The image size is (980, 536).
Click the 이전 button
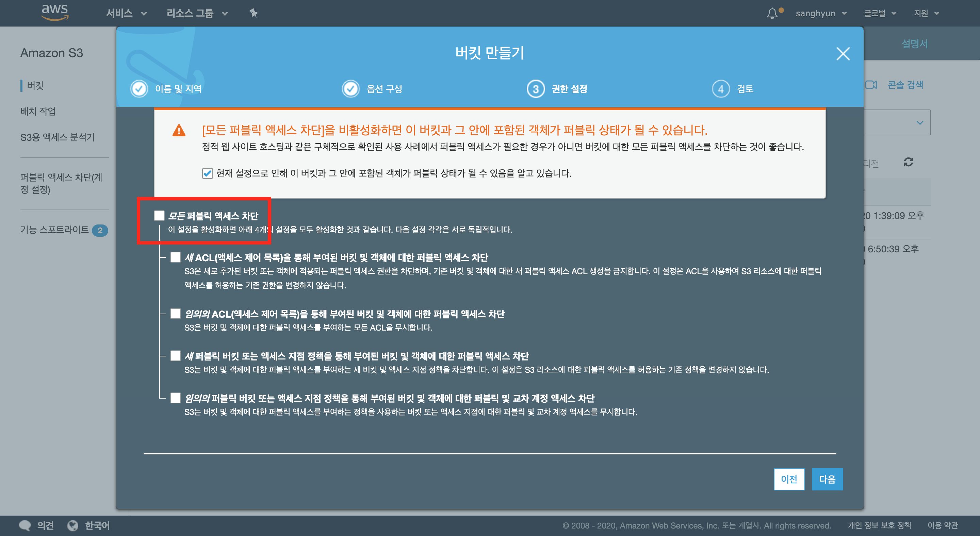(789, 479)
